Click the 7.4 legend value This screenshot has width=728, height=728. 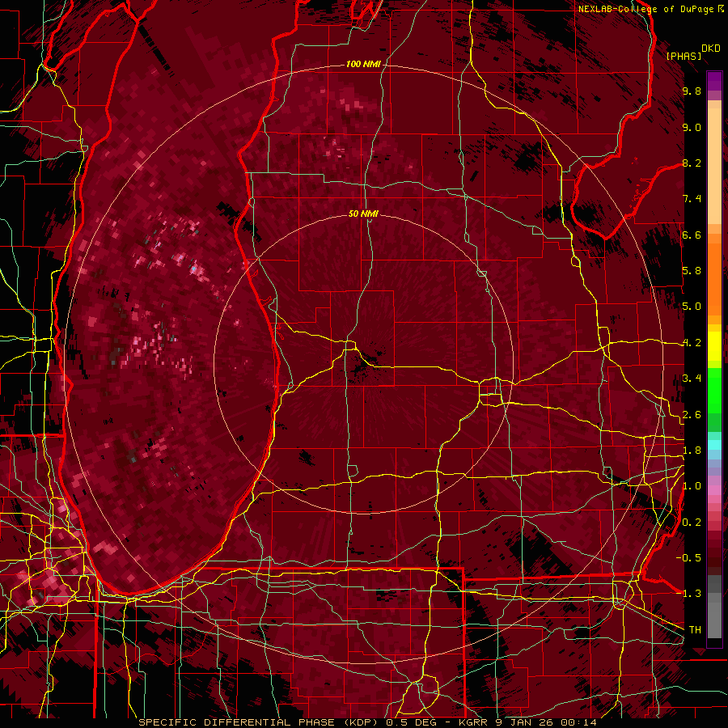(692, 199)
